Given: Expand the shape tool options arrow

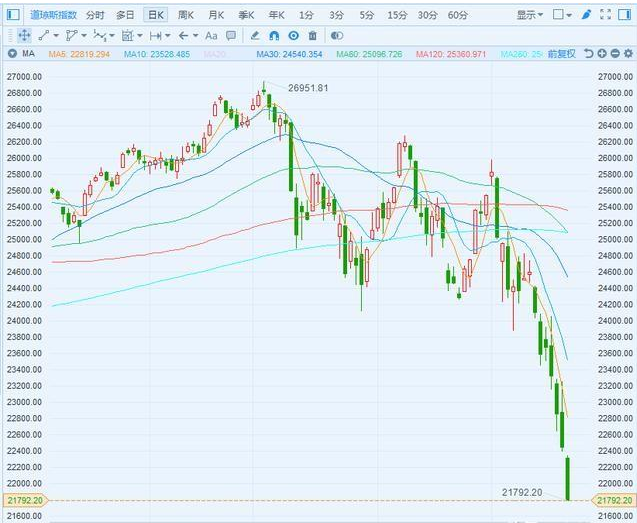Looking at the screenshot, I should 84,36.
